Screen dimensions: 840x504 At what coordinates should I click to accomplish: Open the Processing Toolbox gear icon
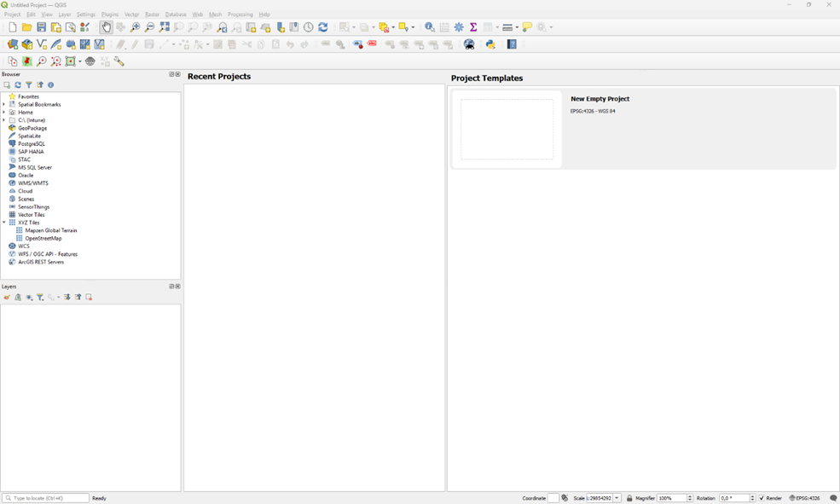click(x=459, y=27)
